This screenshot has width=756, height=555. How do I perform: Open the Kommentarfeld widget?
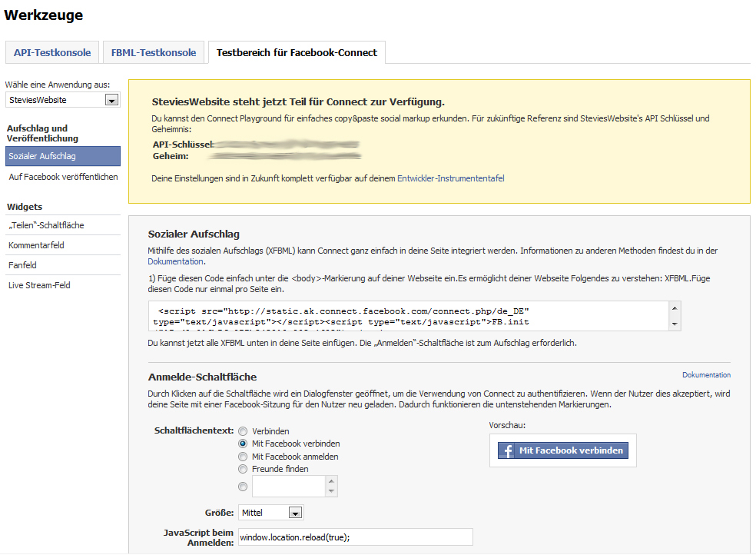(x=63, y=245)
